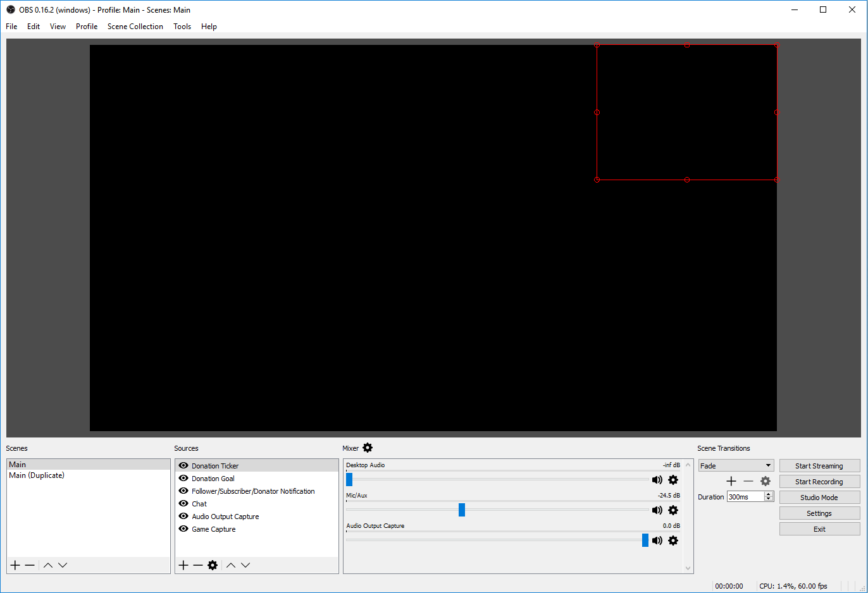Move source down arrow in Sources panel
Screen dimensions: 868x593
click(245, 565)
